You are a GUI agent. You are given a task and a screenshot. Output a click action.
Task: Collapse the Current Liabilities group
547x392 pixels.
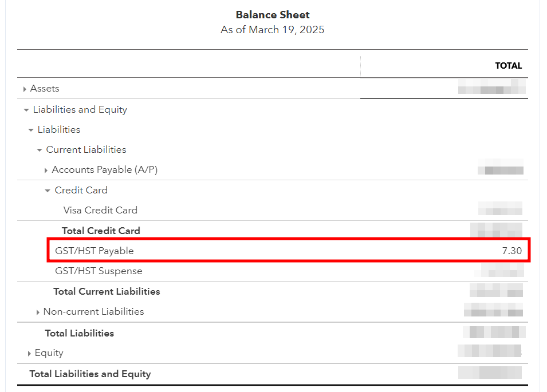[x=40, y=150]
